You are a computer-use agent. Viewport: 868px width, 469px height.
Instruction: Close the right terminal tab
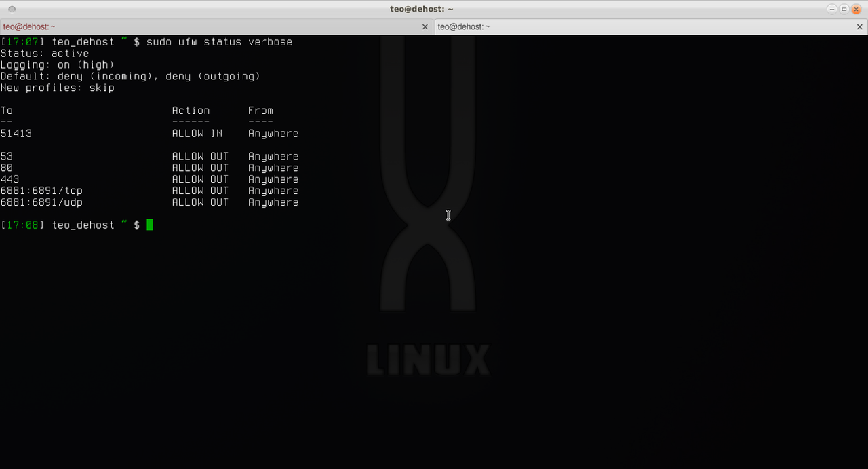[x=861, y=27]
